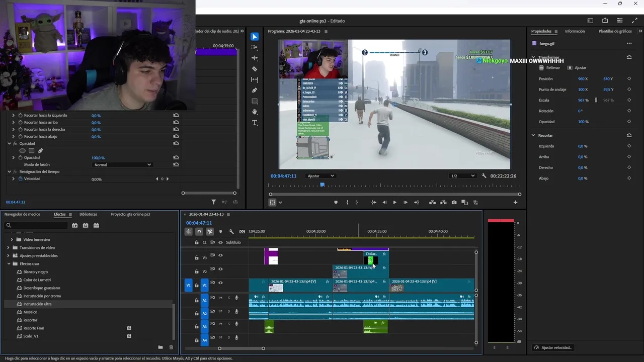Click Rellenar fill button in Propiedades
The width and height of the screenshot is (644, 362).
[549, 68]
